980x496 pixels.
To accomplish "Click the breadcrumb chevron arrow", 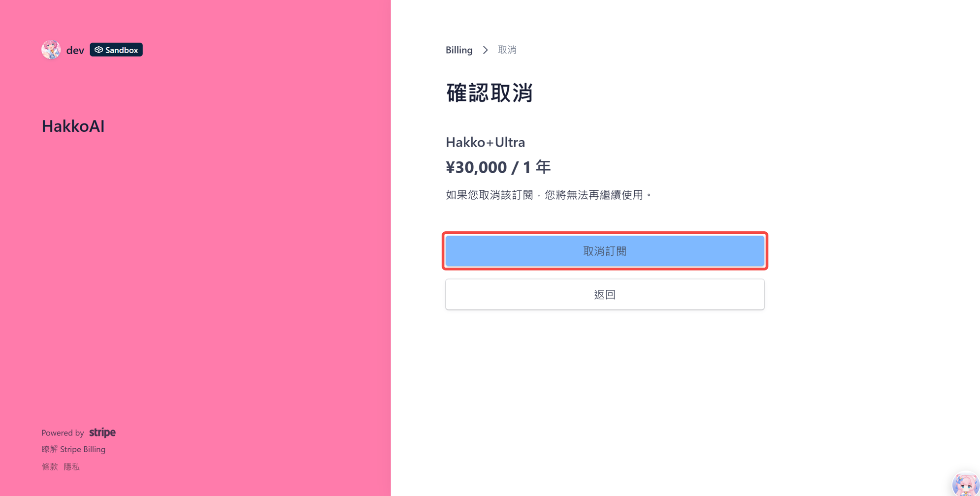I will coord(486,50).
